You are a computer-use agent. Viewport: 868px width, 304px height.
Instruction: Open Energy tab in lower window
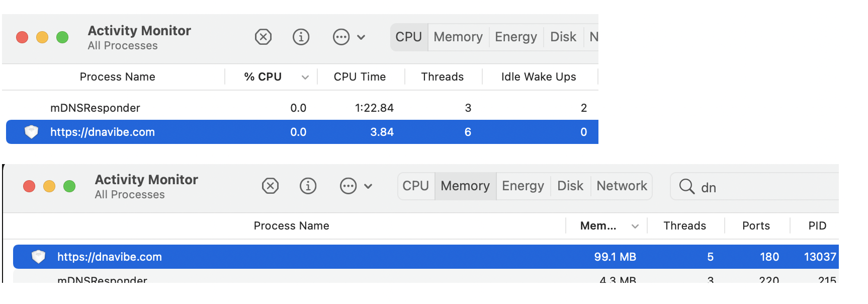coord(523,186)
